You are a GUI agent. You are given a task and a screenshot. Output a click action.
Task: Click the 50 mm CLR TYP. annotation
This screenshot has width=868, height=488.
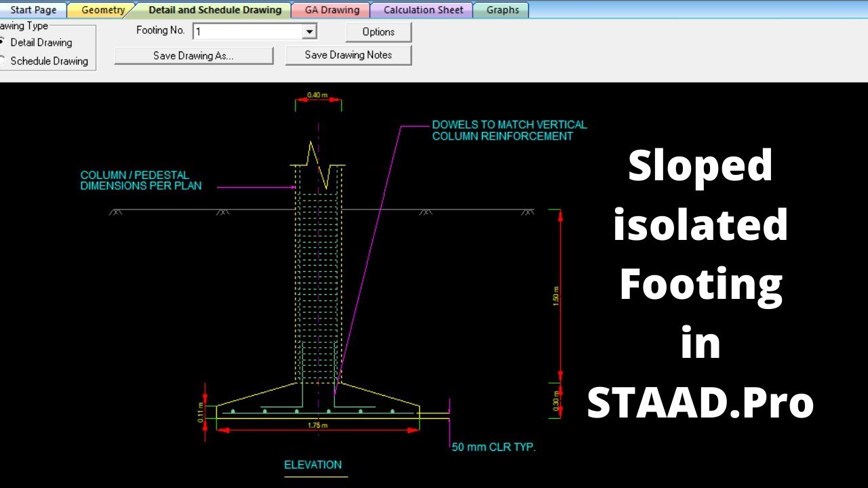[494, 447]
